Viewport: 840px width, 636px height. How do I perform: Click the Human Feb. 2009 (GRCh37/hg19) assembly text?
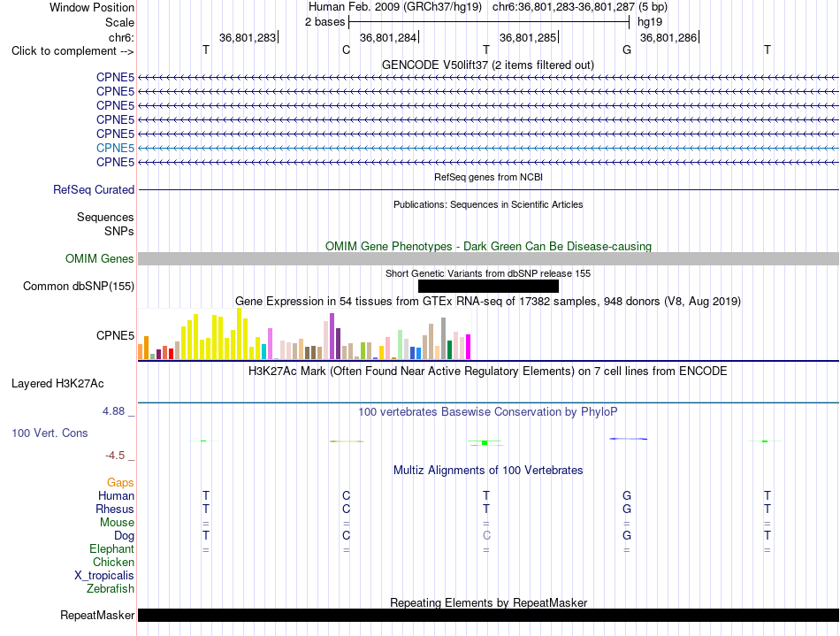pos(395,7)
